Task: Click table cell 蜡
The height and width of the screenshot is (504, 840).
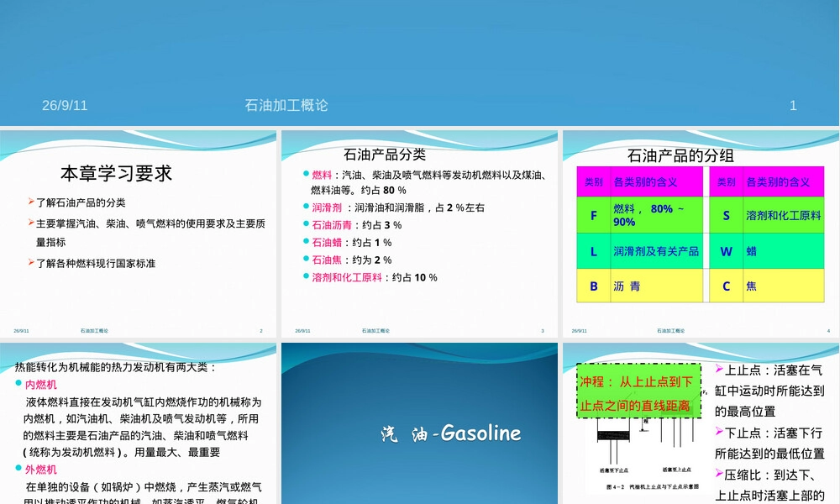Action: 784,251
